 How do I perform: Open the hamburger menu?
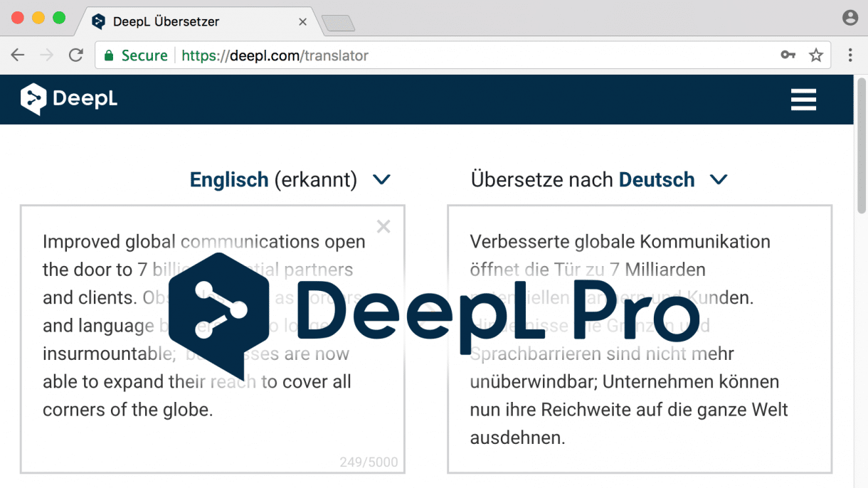pos(803,100)
